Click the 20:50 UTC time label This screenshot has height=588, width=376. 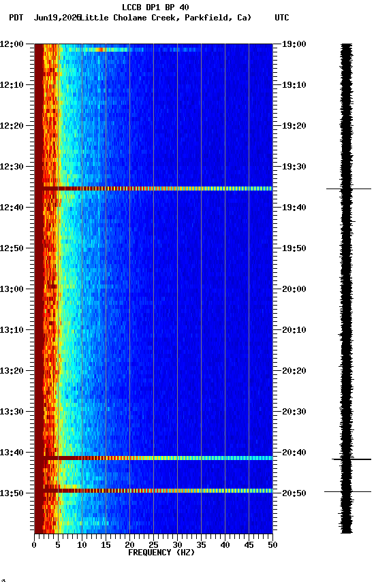(x=294, y=493)
